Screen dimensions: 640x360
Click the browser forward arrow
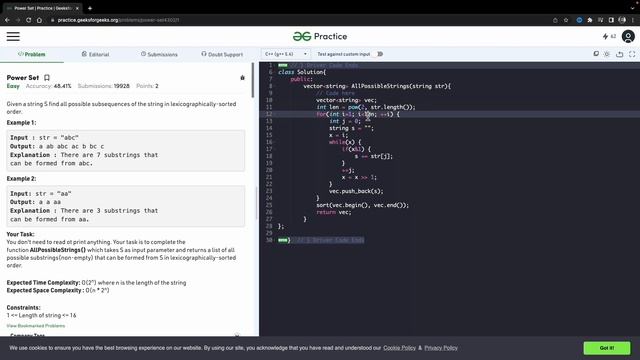pos(18,20)
